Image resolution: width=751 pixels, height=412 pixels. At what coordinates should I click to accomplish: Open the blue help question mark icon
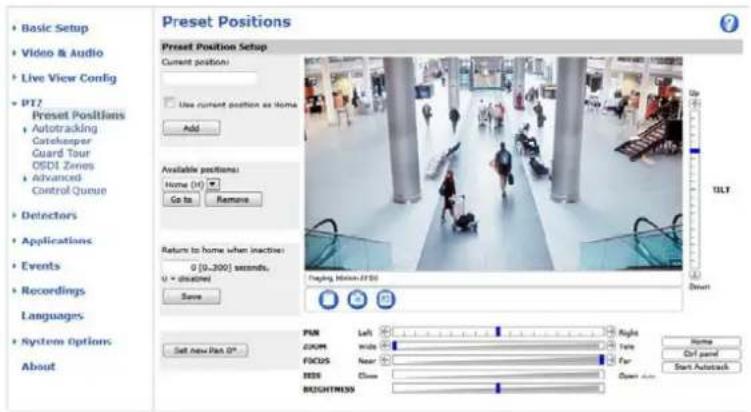[x=729, y=23]
